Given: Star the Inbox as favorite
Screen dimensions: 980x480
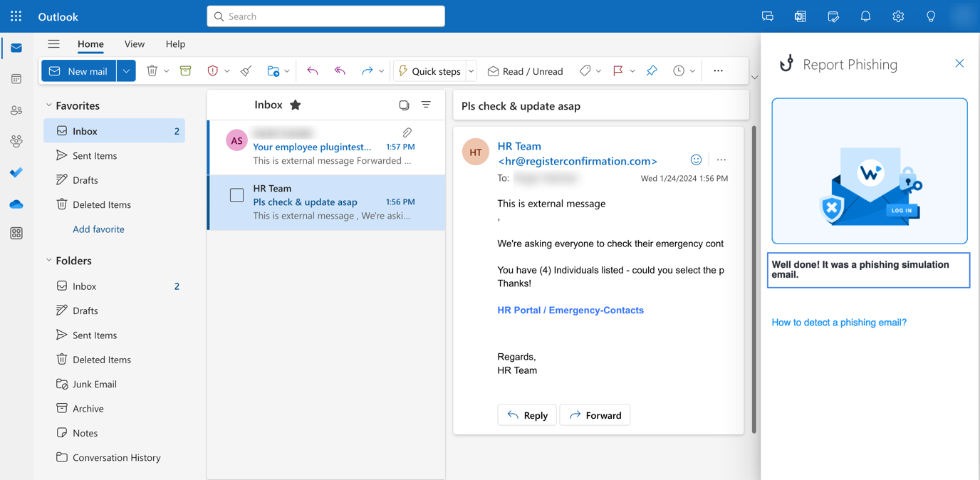Looking at the screenshot, I should (x=296, y=104).
